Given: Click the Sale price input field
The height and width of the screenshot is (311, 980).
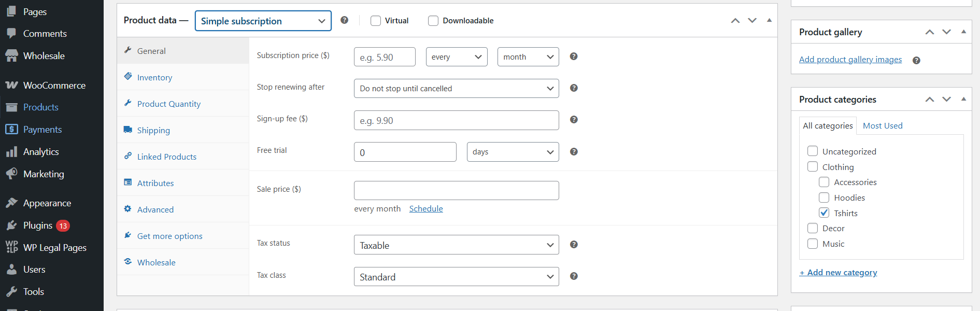Looking at the screenshot, I should pyautogui.click(x=457, y=190).
